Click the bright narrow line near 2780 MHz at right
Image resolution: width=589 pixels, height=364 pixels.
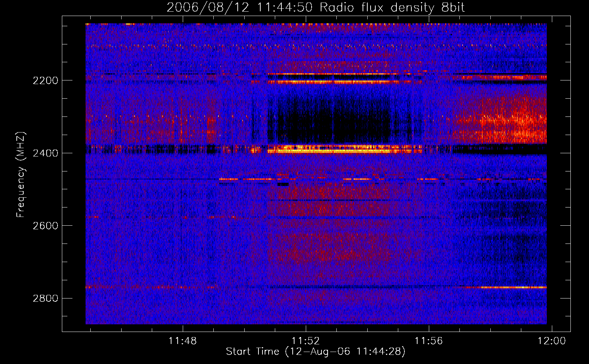click(506, 288)
